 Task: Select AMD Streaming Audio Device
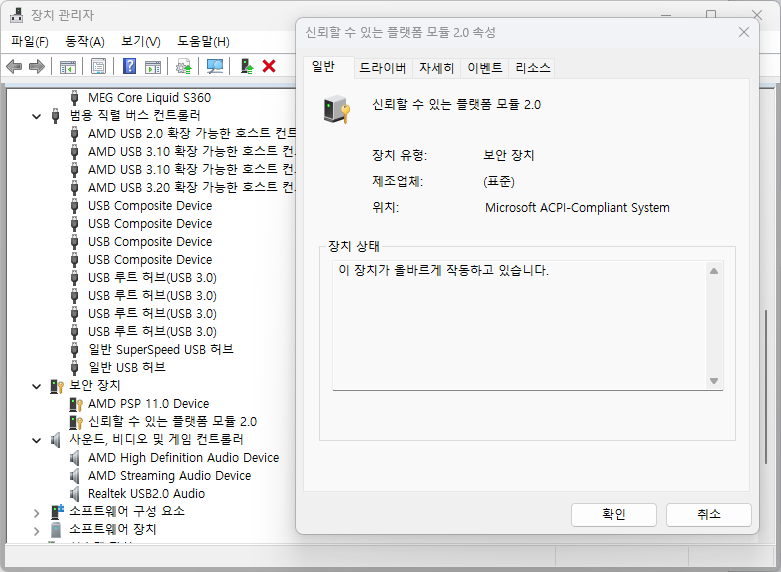(169, 476)
